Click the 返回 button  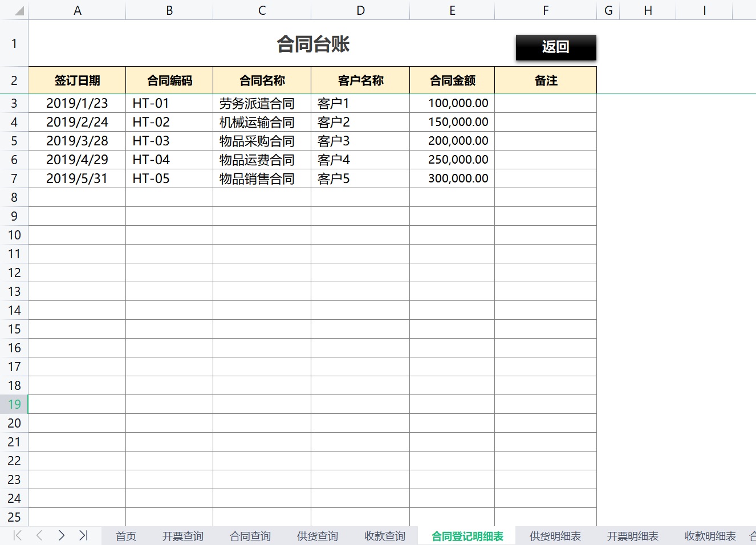pos(556,47)
